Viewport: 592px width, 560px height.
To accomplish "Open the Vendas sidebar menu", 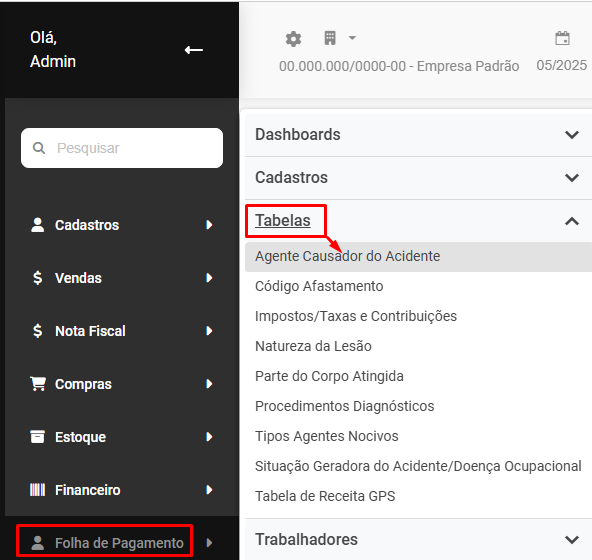I will coord(122,278).
